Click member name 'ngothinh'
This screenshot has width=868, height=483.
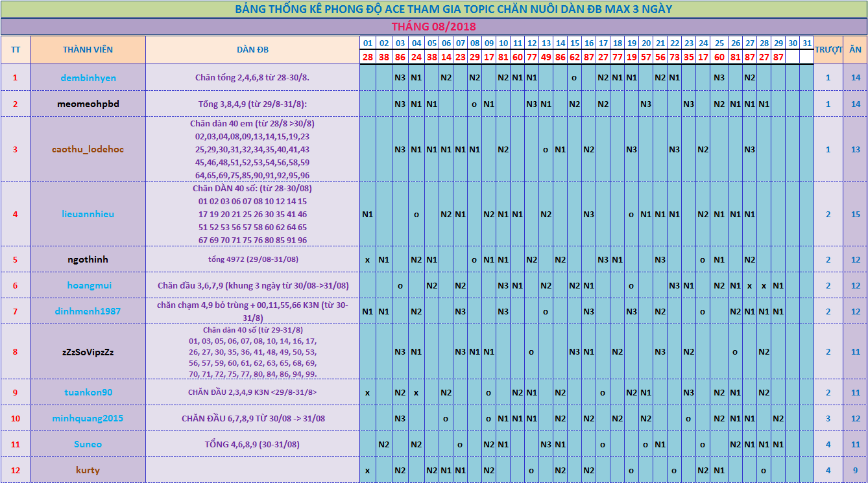(88, 259)
